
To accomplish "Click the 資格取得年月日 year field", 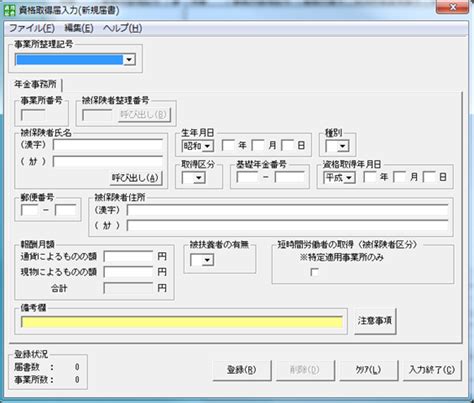I will pyautogui.click(x=370, y=177).
